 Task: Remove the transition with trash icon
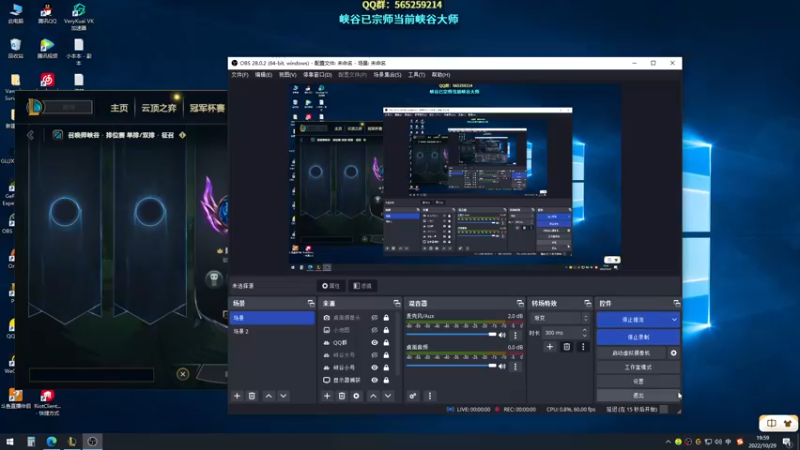tap(566, 347)
